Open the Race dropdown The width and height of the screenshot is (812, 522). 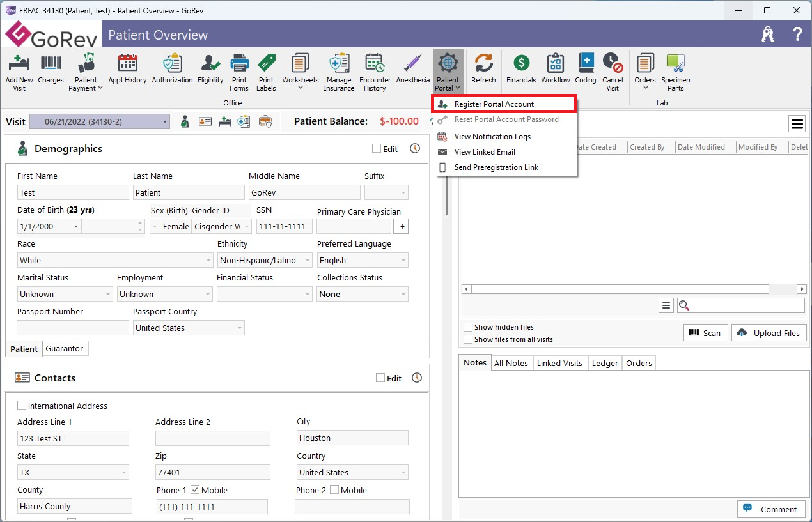[x=115, y=260]
